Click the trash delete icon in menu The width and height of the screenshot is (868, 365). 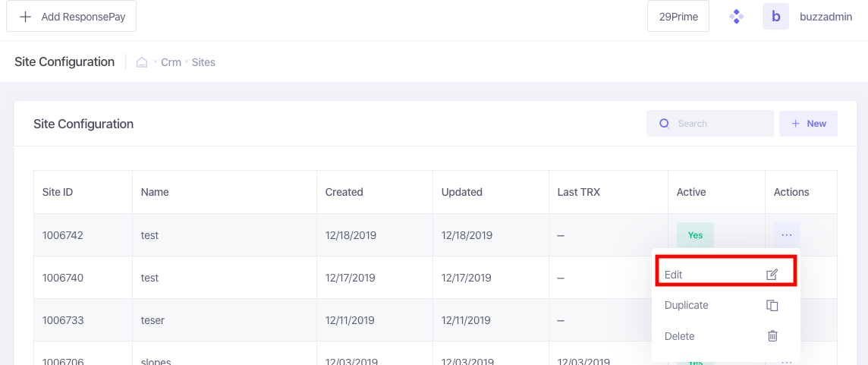(773, 335)
